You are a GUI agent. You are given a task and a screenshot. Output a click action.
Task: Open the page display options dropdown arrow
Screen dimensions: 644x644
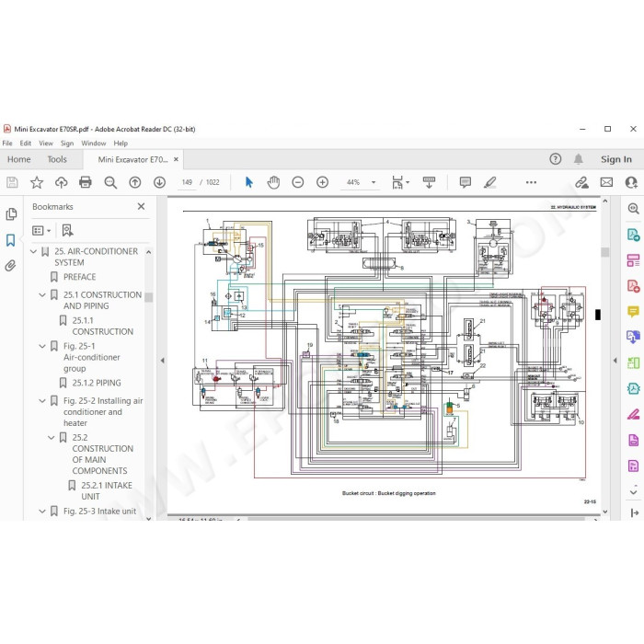[x=408, y=182]
